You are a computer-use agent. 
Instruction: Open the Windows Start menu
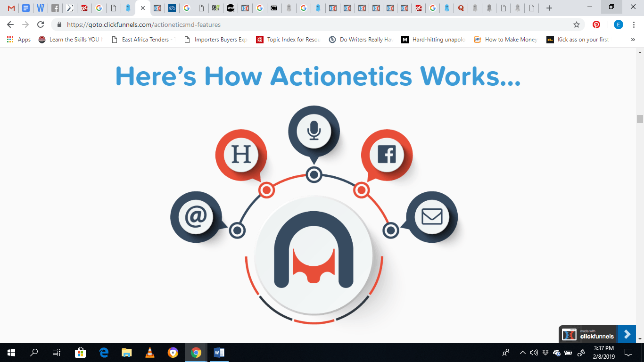[x=11, y=353]
